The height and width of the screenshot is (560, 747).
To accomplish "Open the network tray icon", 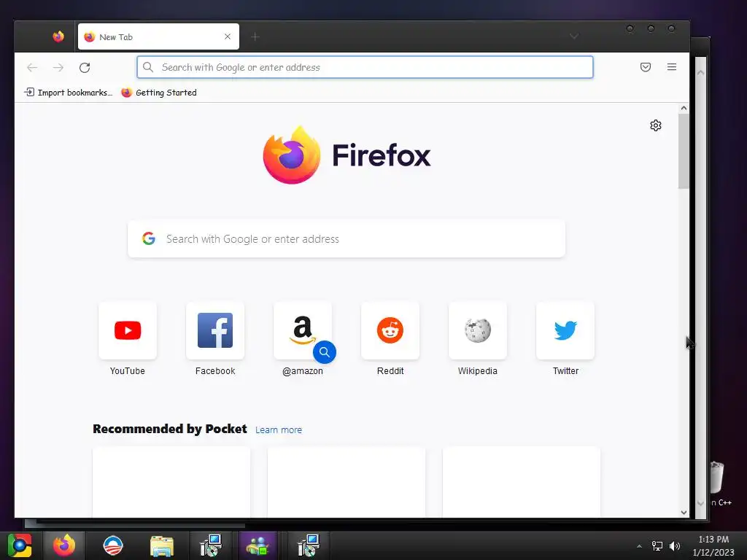I will click(x=657, y=546).
